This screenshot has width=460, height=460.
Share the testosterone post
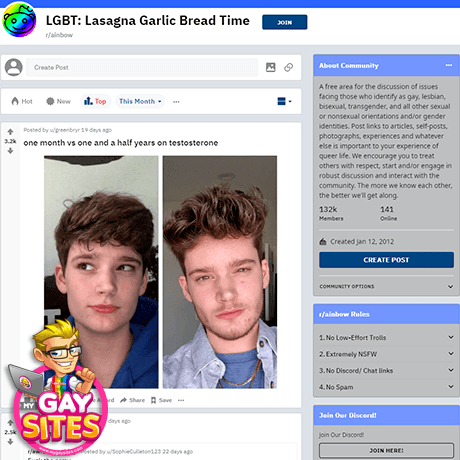(132, 400)
